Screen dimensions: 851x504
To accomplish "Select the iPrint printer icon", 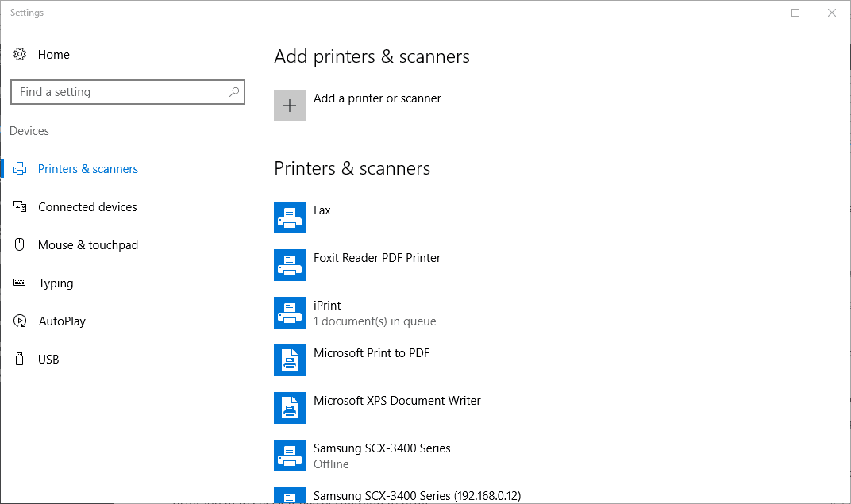I will pyautogui.click(x=290, y=312).
